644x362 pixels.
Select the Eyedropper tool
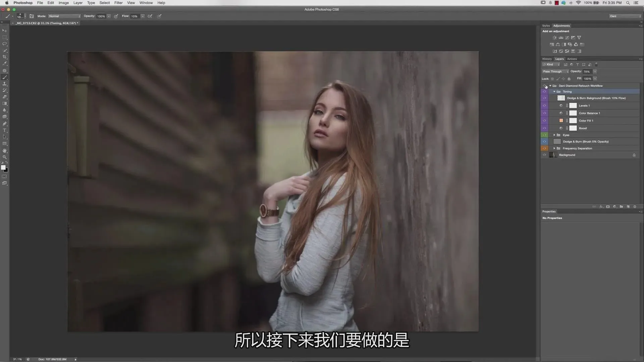pyautogui.click(x=5, y=64)
